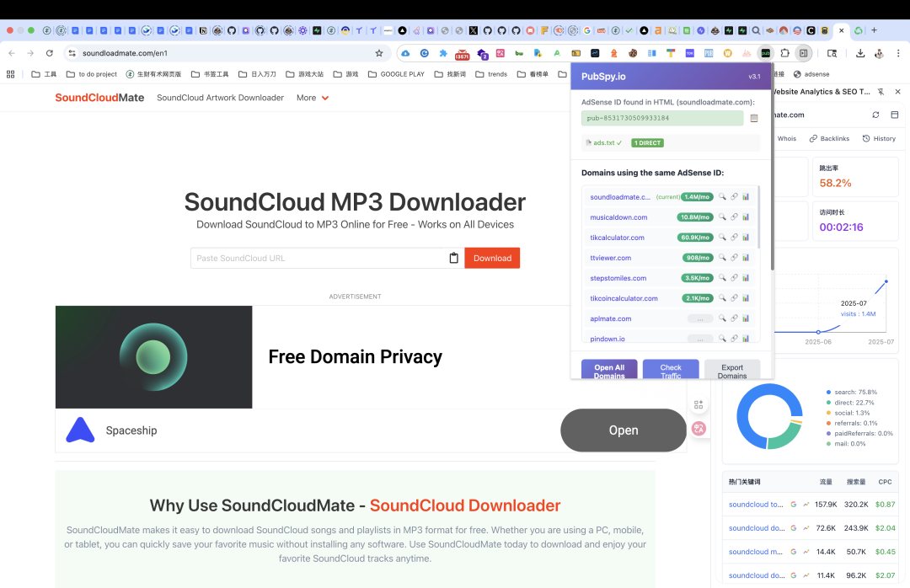
Task: Open SoundCloud Artwork Downloader nav link
Action: (220, 98)
